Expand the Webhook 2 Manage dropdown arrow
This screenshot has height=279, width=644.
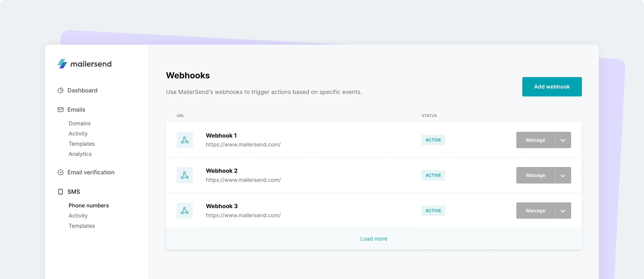563,175
